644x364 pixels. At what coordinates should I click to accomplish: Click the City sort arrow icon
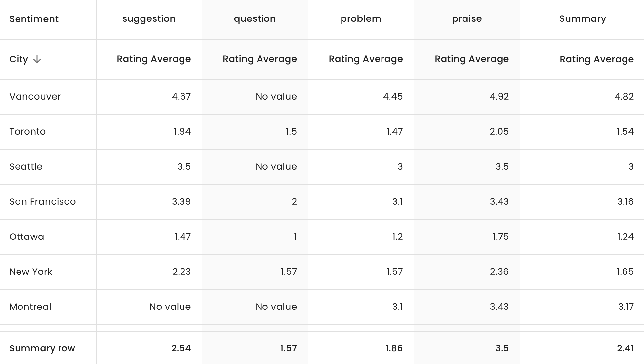point(37,60)
